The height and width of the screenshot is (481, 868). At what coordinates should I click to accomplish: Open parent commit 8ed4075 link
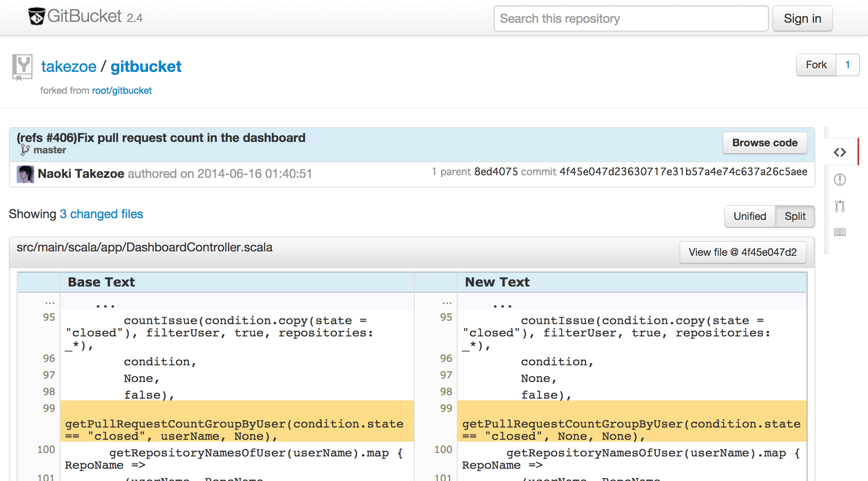[x=496, y=172]
